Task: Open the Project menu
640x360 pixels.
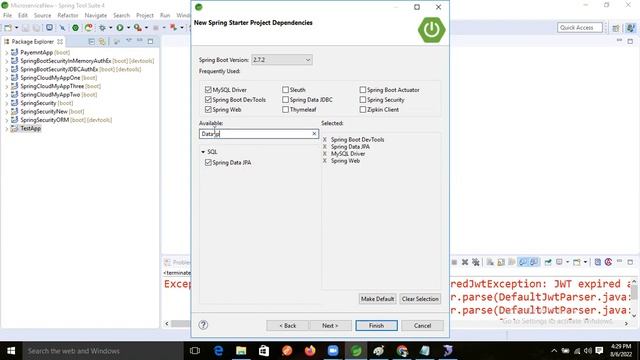Action: (x=144, y=15)
